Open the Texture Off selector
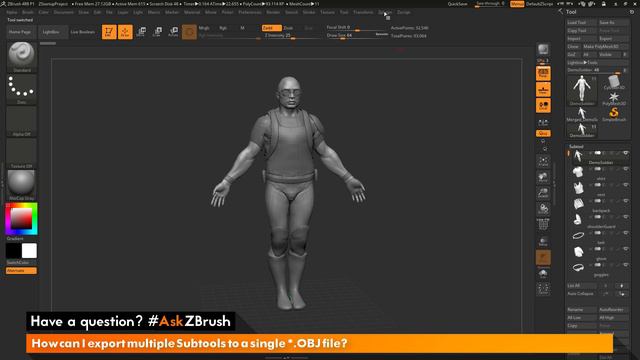640x360 pixels. coord(22,153)
